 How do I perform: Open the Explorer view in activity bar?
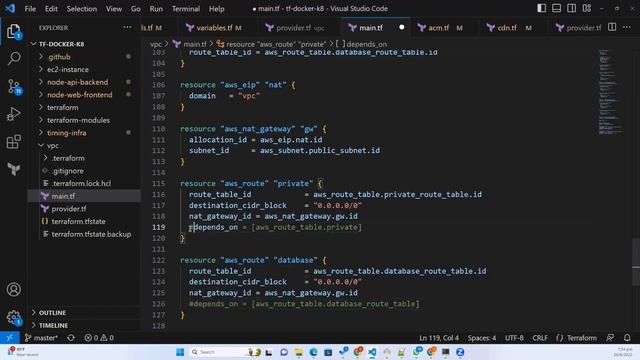pos(13,31)
